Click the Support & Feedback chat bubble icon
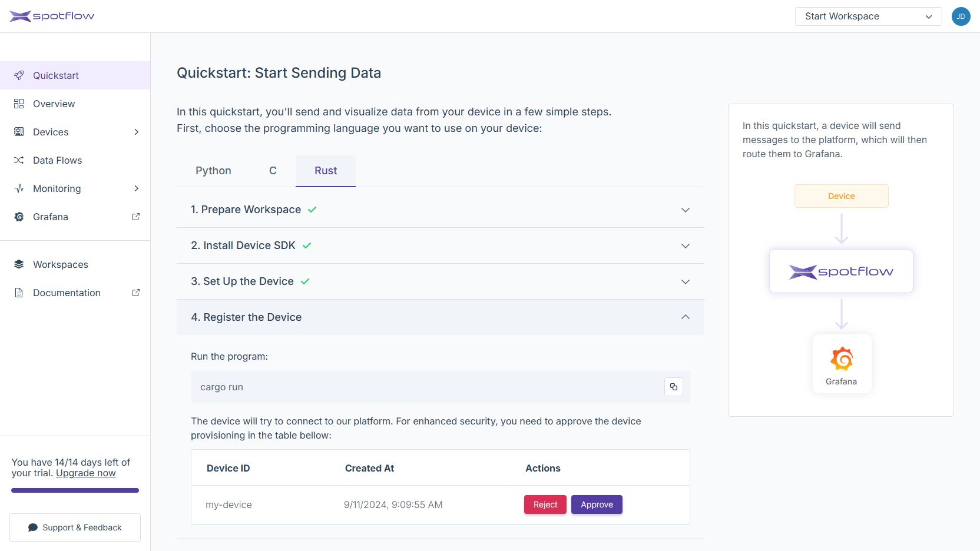Image resolution: width=980 pixels, height=551 pixels. pyautogui.click(x=33, y=527)
